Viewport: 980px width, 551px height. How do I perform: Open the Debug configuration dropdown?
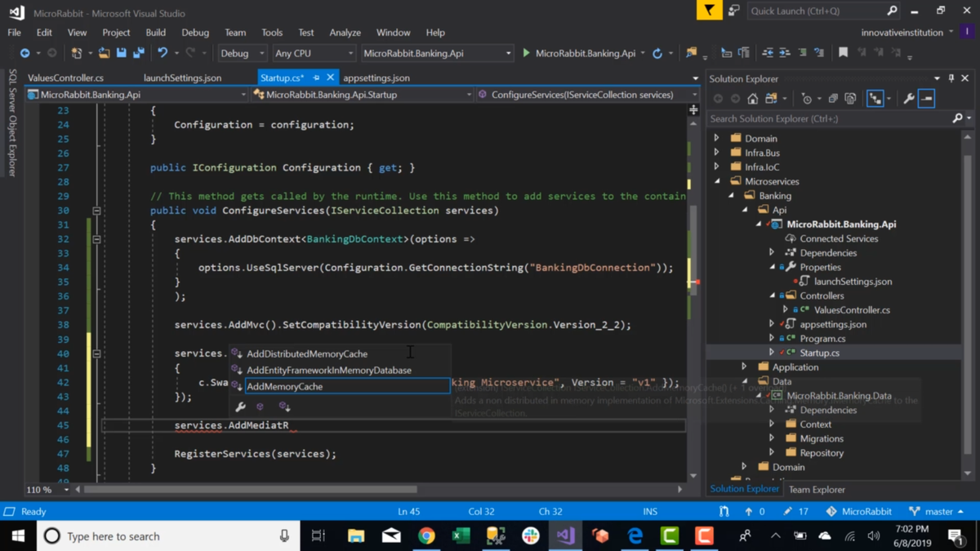(242, 53)
